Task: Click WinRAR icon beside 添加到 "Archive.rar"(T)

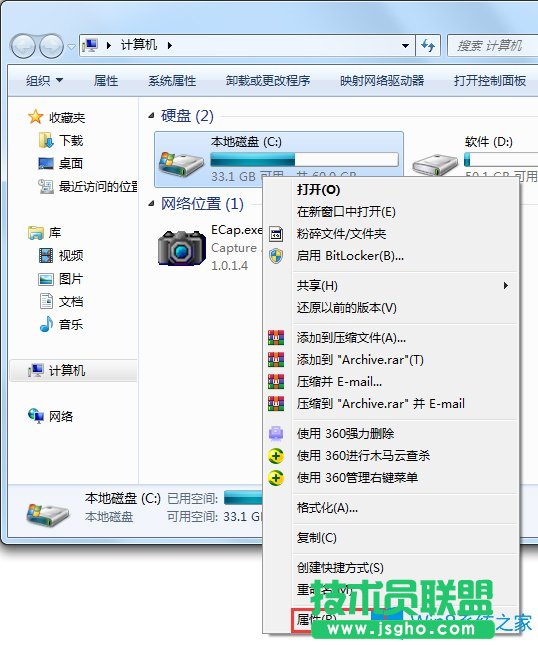Action: pyautogui.click(x=276, y=360)
